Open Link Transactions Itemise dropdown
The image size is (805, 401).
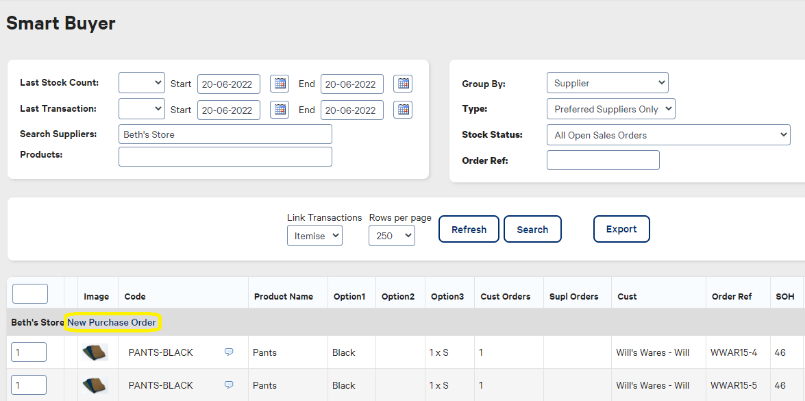[x=314, y=236]
